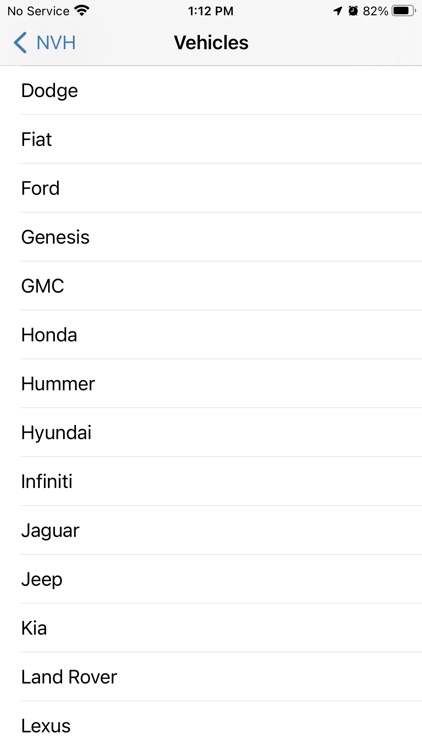422x750 pixels.
Task: Tap the alarm clock status icon
Action: [x=353, y=11]
